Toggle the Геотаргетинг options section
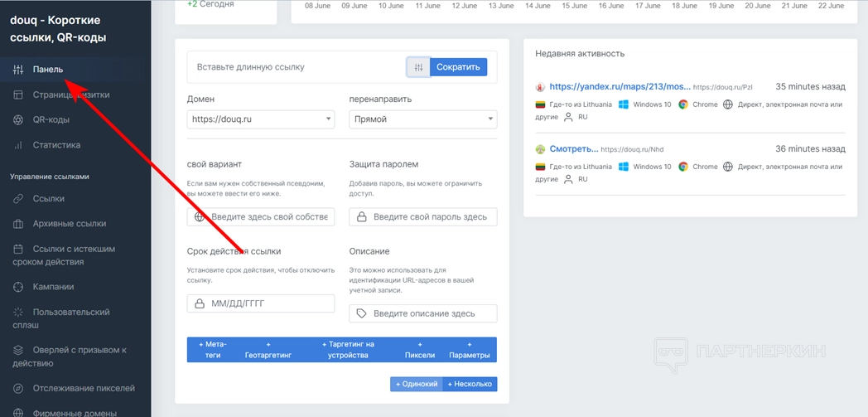Image resolution: width=868 pixels, height=417 pixels. click(x=268, y=349)
